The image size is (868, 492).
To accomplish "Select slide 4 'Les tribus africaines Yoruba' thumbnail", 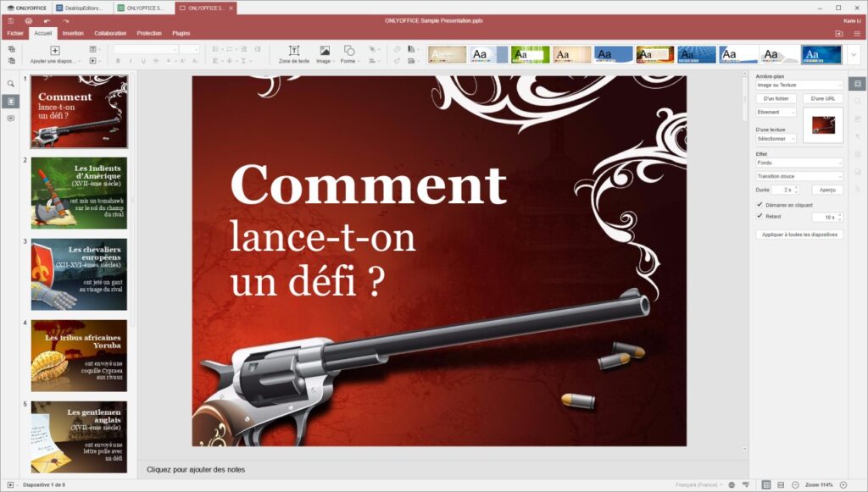I will click(x=79, y=356).
